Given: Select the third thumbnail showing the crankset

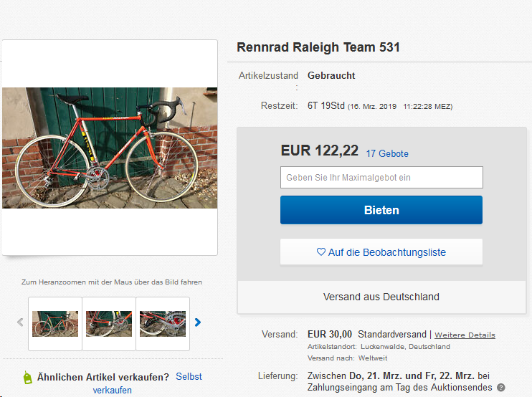Looking at the screenshot, I should pyautogui.click(x=163, y=323).
